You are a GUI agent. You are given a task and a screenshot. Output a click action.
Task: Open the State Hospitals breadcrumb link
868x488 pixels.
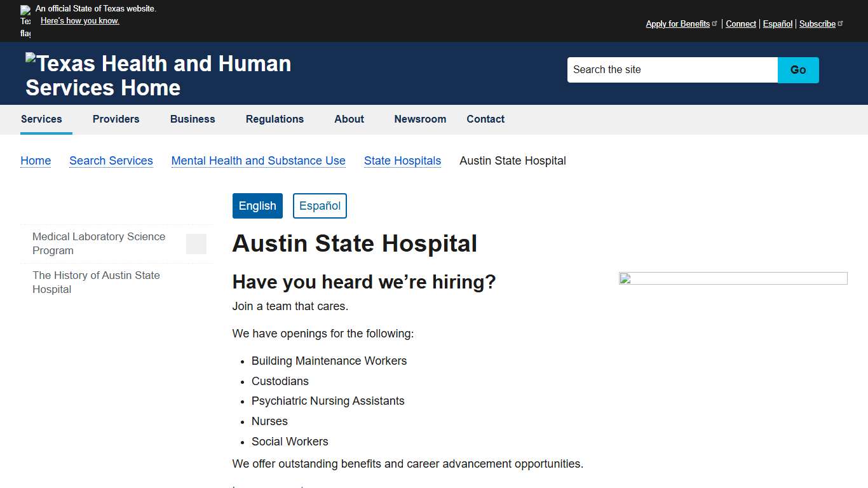tap(402, 161)
